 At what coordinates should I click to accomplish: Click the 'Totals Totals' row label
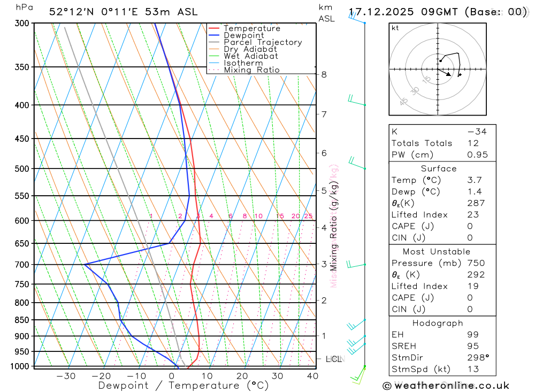pos(422,143)
